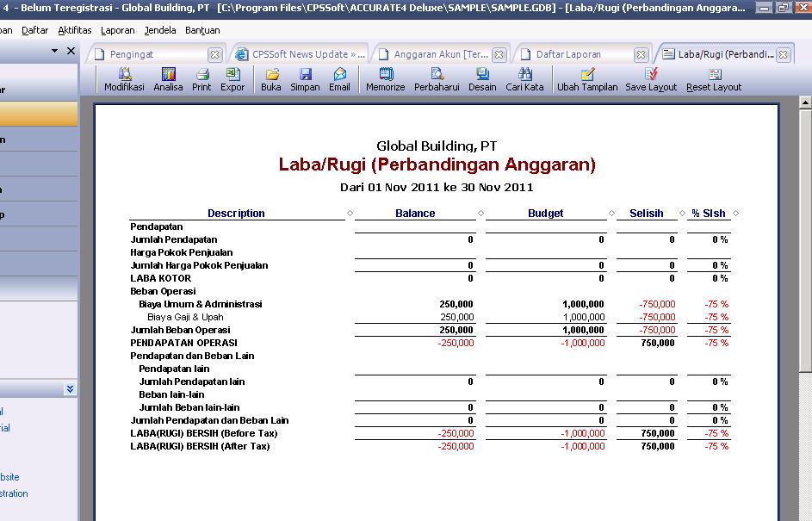Memorize this report layout
This screenshot has width=812, height=521.
tap(384, 80)
